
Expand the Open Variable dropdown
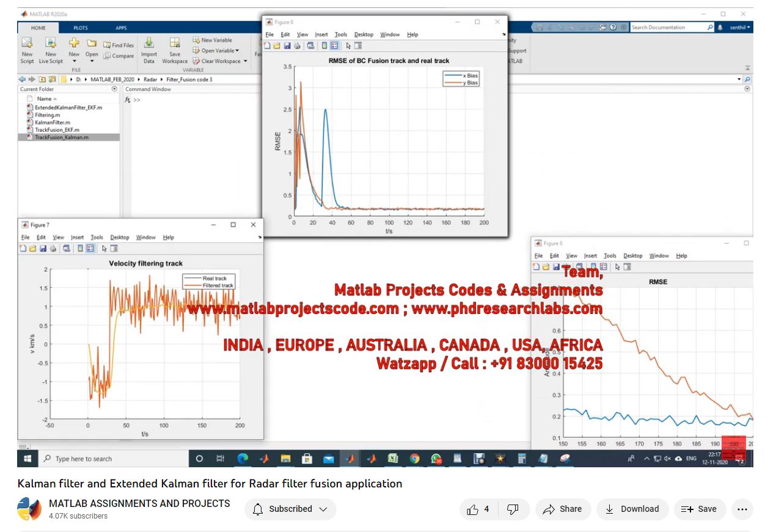tap(237, 51)
